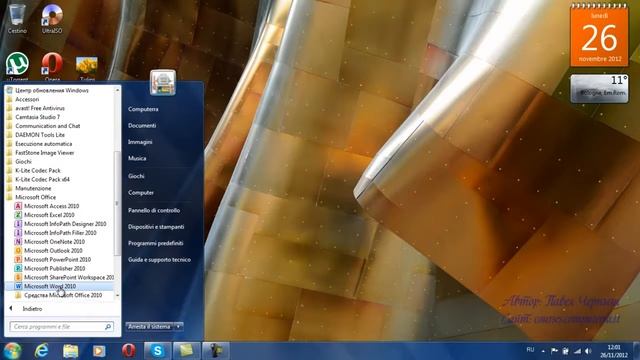The height and width of the screenshot is (360, 640).
Task: Open Windows Explorer from taskbar
Action: click(x=71, y=351)
